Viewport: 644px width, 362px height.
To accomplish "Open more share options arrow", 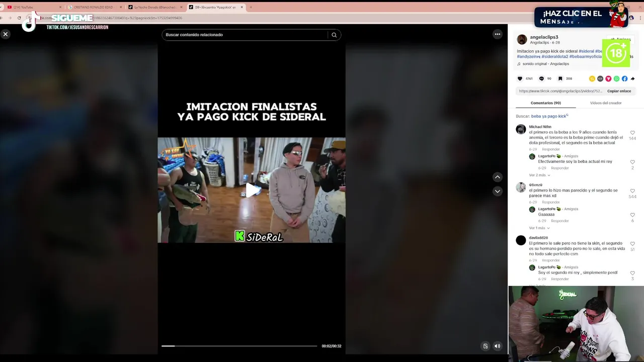I will pyautogui.click(x=632, y=78).
